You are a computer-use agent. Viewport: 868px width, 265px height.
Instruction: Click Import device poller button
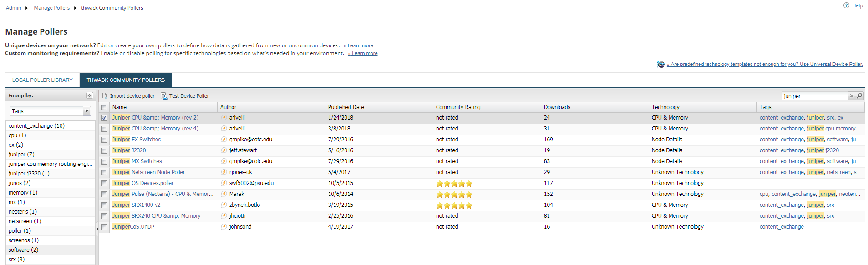[x=128, y=96]
